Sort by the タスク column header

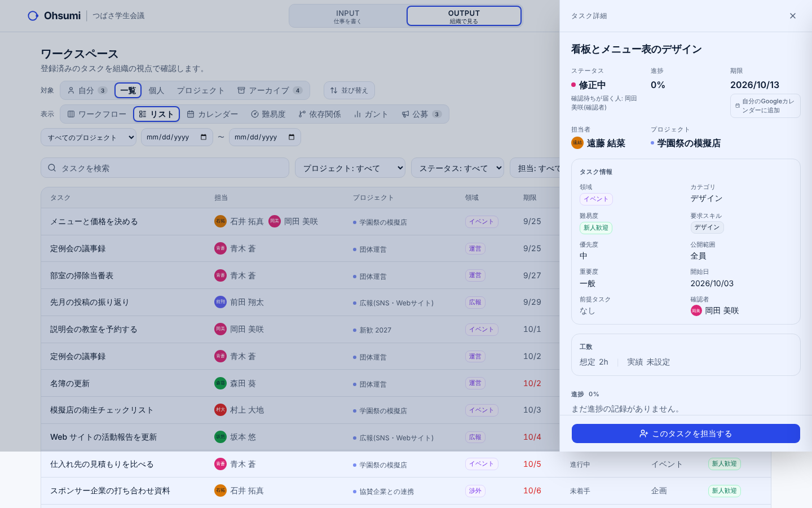pos(60,198)
